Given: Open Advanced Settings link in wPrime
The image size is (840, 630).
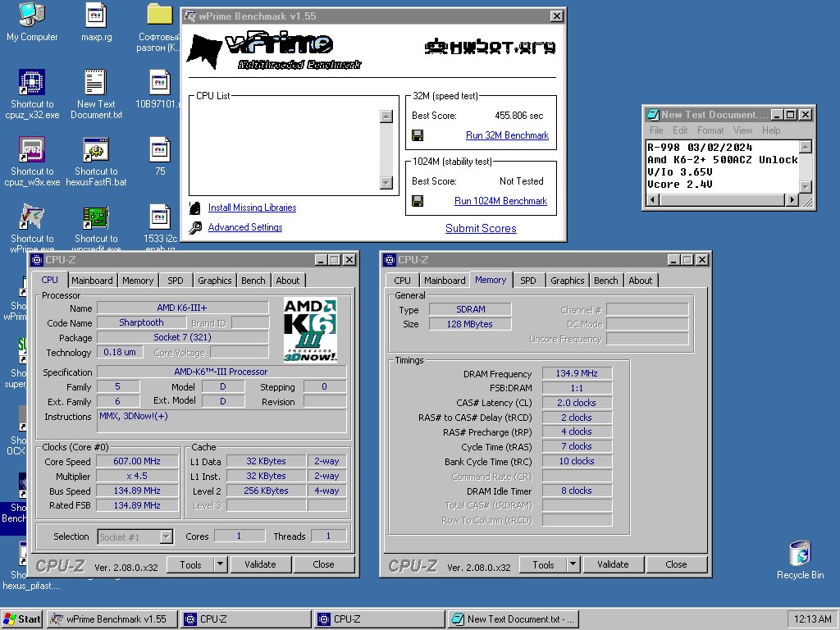Looking at the screenshot, I should click(x=244, y=227).
